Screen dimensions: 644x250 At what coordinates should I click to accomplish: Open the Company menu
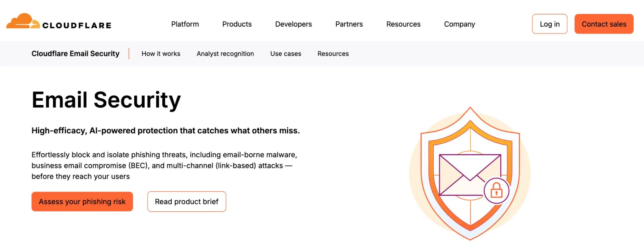459,24
